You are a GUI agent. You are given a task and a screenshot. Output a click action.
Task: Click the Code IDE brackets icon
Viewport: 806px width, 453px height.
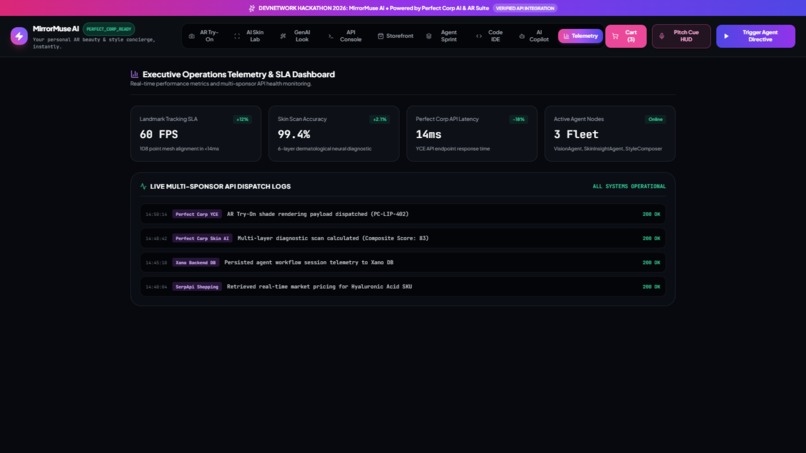coord(479,36)
